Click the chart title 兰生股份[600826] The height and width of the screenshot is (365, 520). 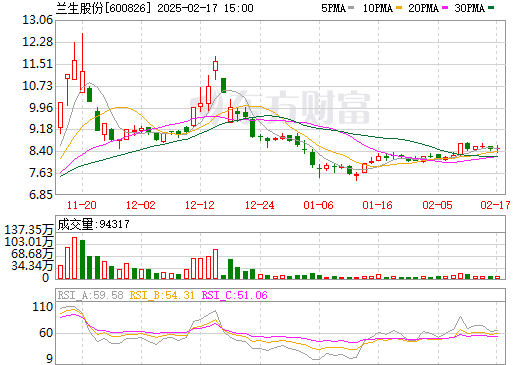click(x=104, y=8)
